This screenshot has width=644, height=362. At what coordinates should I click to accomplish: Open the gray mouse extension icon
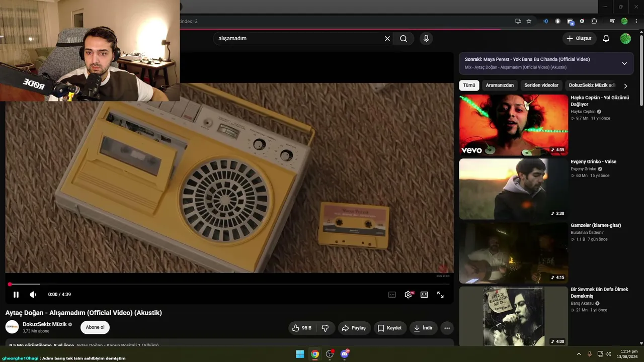point(557,21)
